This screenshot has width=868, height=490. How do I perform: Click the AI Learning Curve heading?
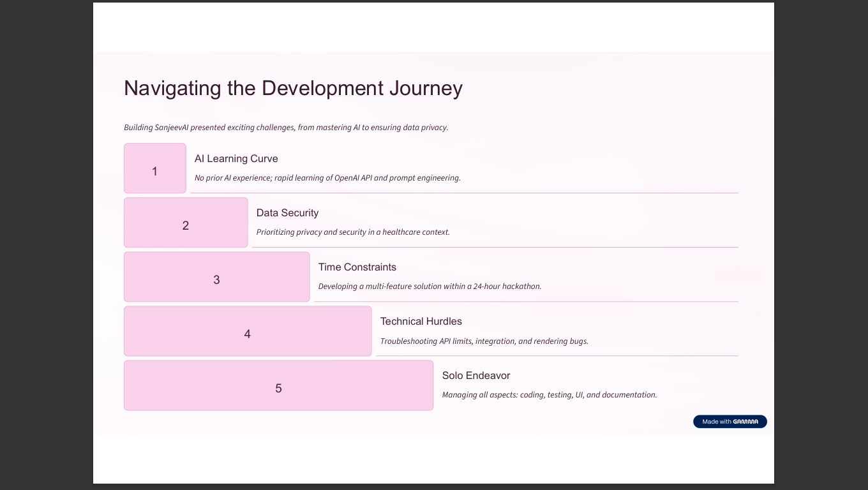click(x=236, y=159)
